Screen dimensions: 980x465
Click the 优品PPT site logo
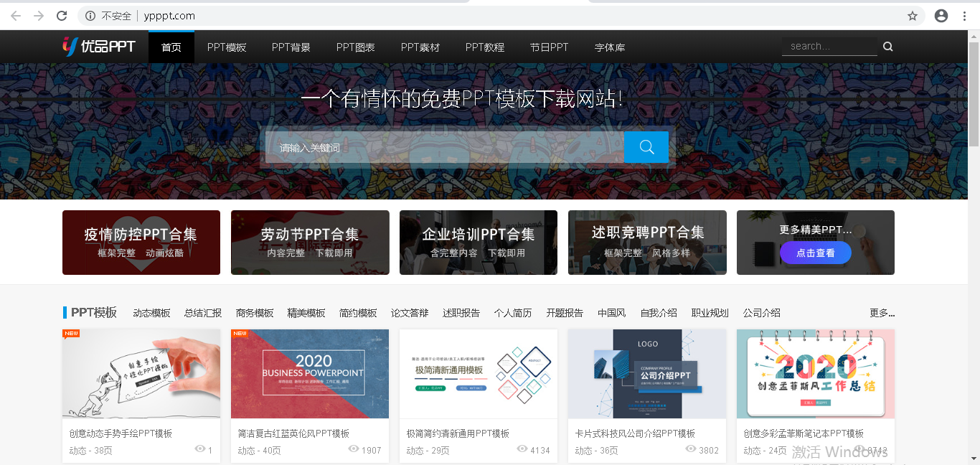[99, 46]
